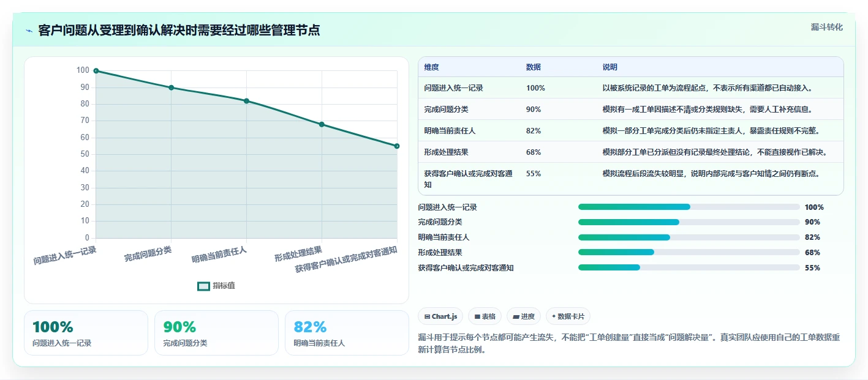Viewport: 868px width, 380px height.
Task: Click the 55% label beside progress bar
Action: tap(812, 267)
